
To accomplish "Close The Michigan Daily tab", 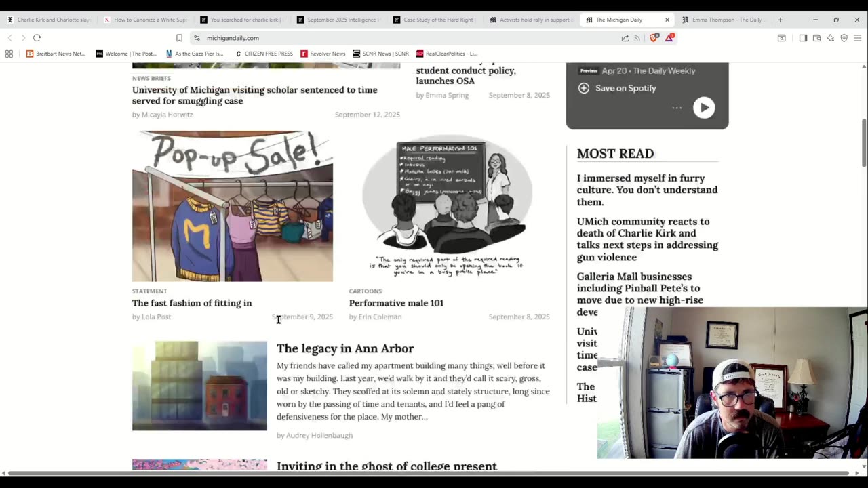I will (x=667, y=20).
